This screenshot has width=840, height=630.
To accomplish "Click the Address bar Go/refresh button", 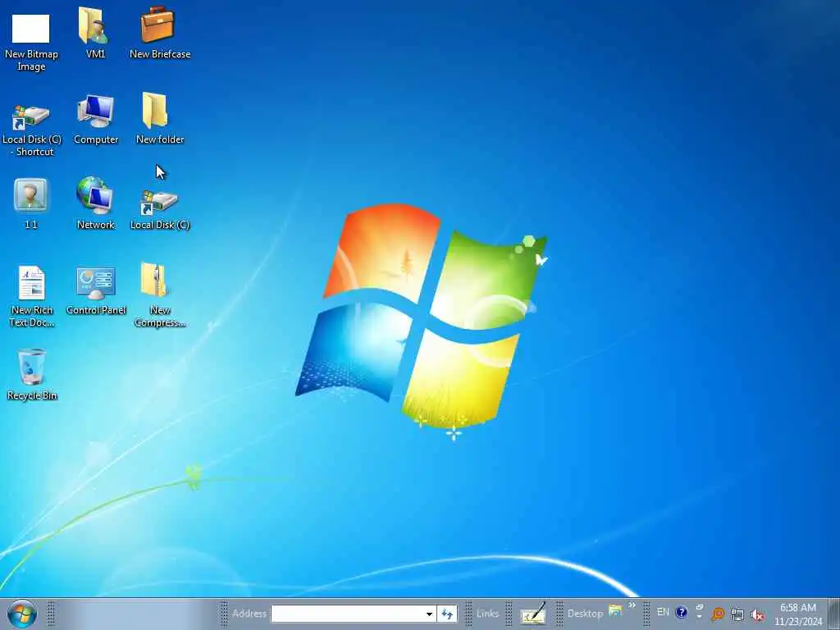I will pos(447,614).
